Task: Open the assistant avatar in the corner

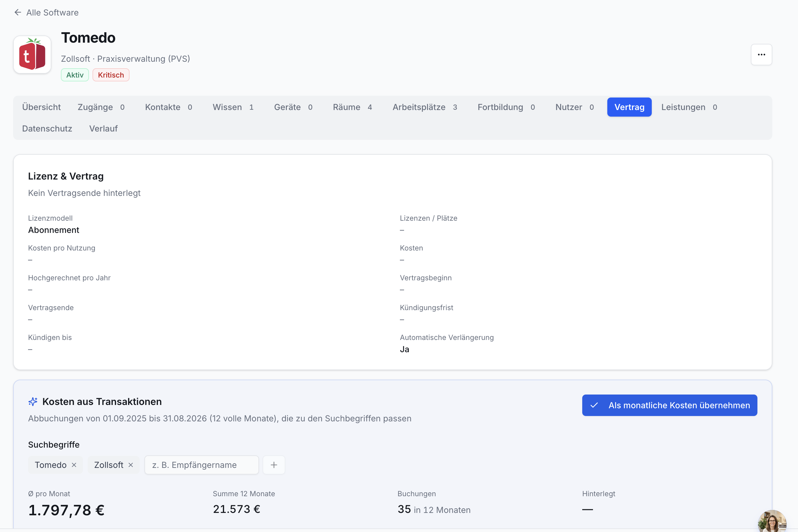Action: [x=772, y=521]
